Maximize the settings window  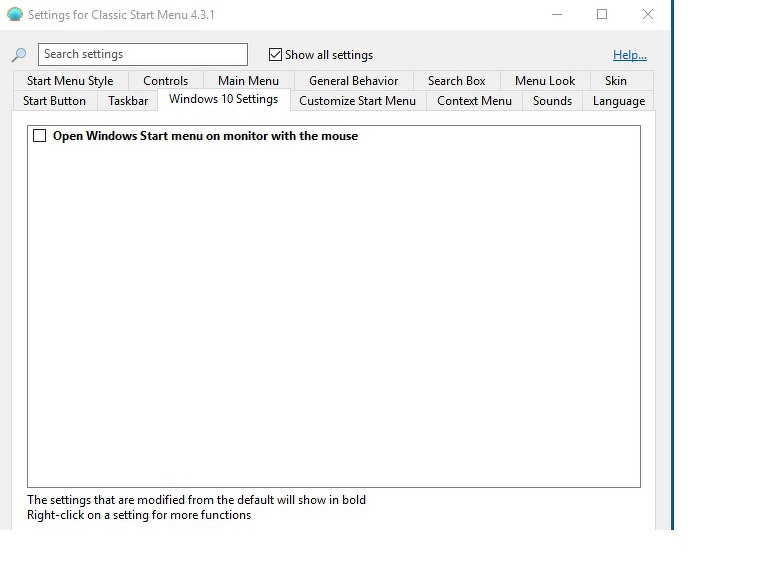coord(602,14)
